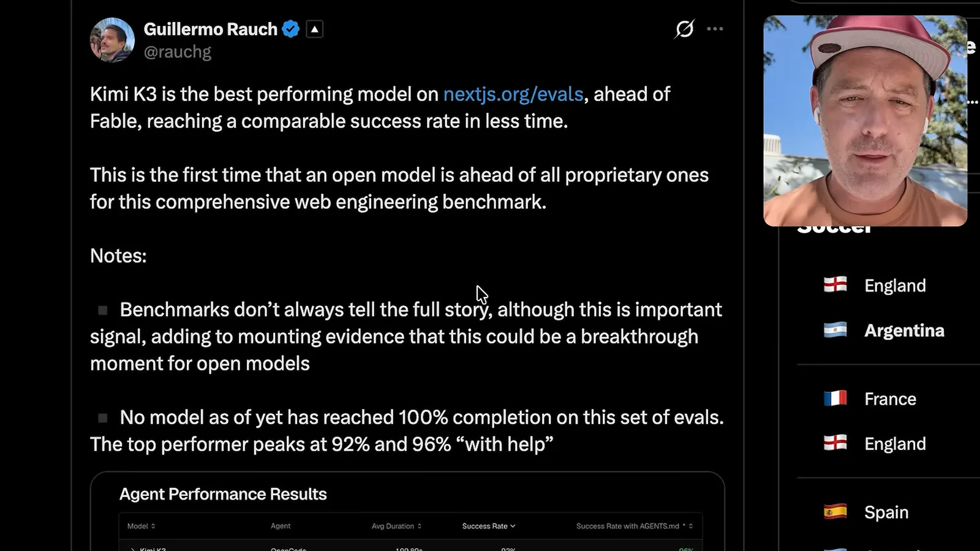Click the Spain flag icon
Image resolution: width=980 pixels, height=551 pixels.
835,512
